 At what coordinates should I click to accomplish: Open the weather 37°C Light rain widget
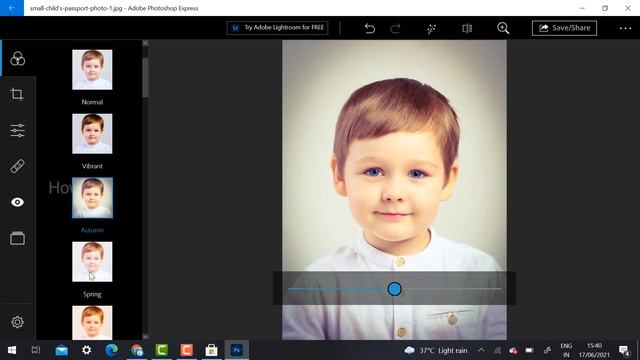click(x=436, y=350)
